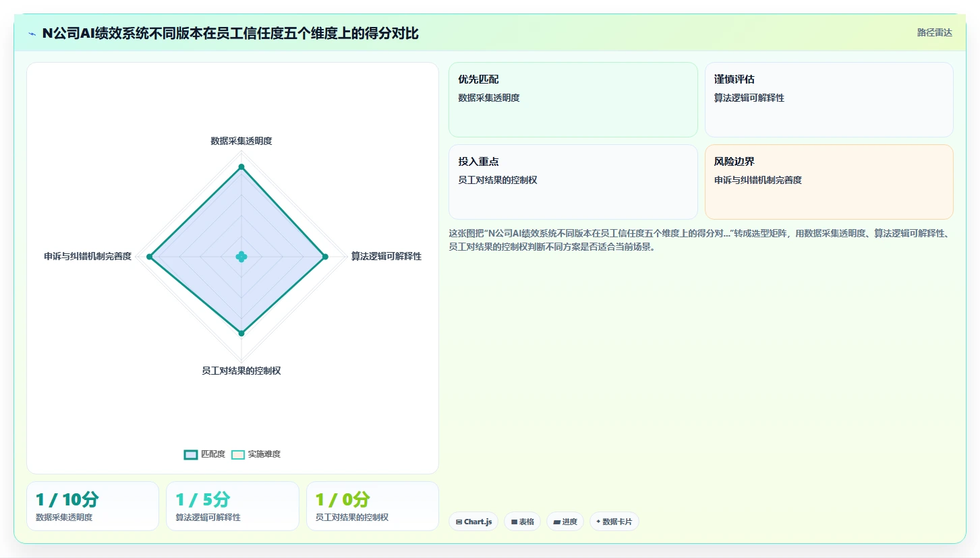Click the center cluster of 实施难度 points
Viewport: 980px width, 558px height.
(x=241, y=256)
